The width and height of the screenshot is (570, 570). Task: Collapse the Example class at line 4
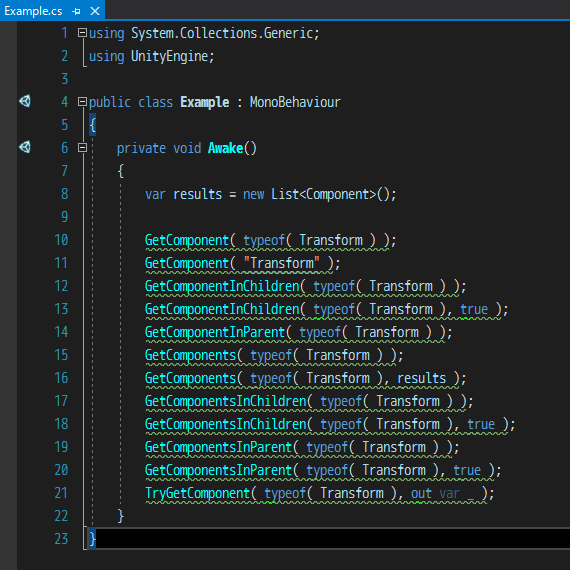[x=83, y=102]
